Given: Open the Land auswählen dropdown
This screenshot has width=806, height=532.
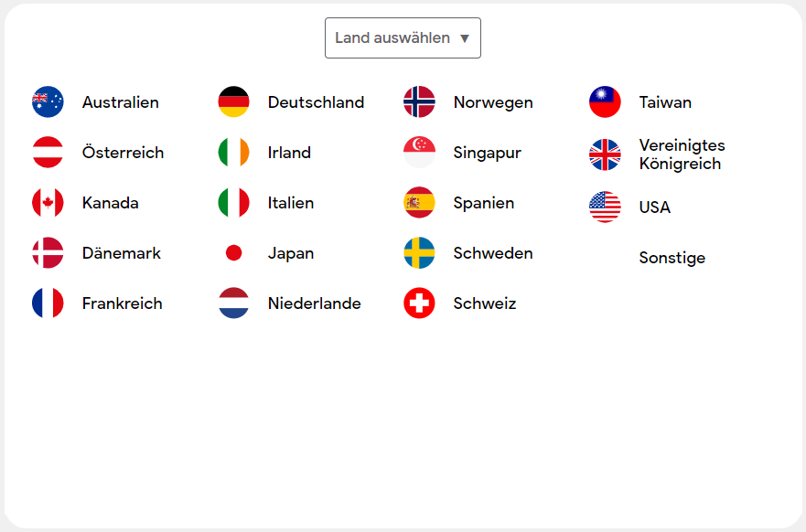Looking at the screenshot, I should (403, 38).
